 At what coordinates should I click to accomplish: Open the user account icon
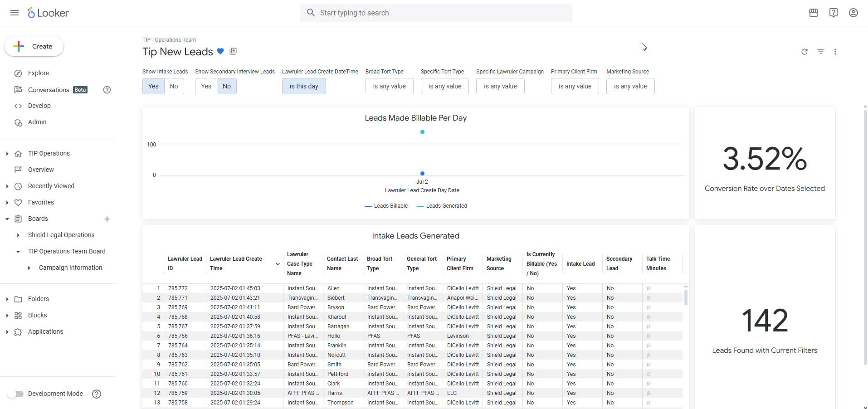tap(853, 13)
